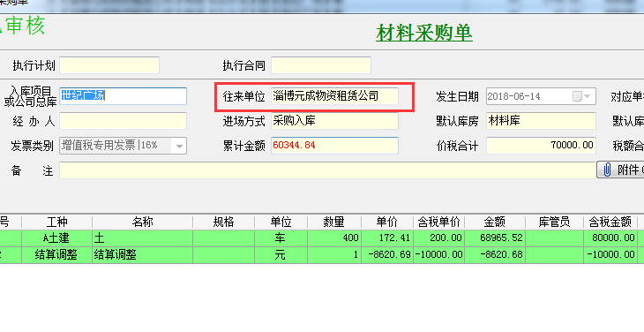This screenshot has height=332, width=644.
Task: Select the quantity cell 400
Action: tap(333, 238)
